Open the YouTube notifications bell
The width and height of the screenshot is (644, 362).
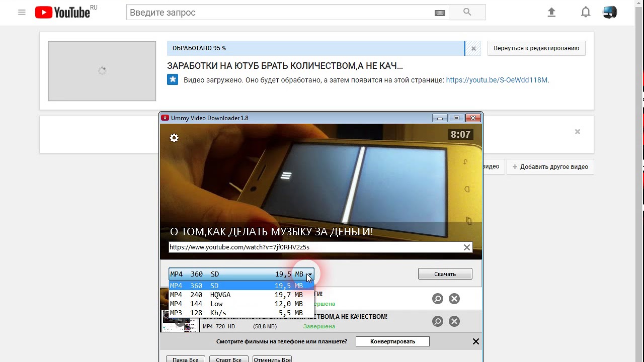coord(586,13)
